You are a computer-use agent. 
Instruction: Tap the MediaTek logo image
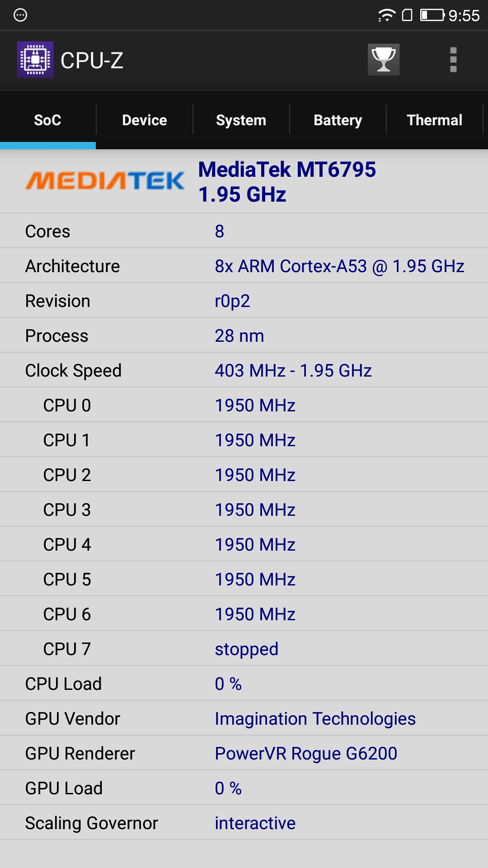tap(105, 181)
